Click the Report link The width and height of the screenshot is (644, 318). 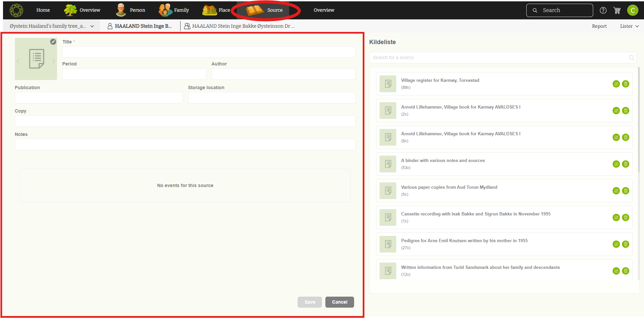point(599,26)
